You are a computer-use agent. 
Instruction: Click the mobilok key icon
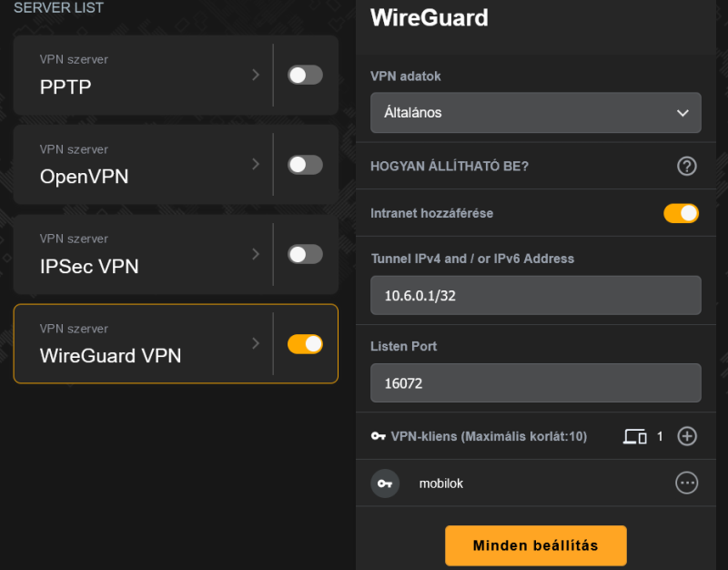tap(385, 483)
